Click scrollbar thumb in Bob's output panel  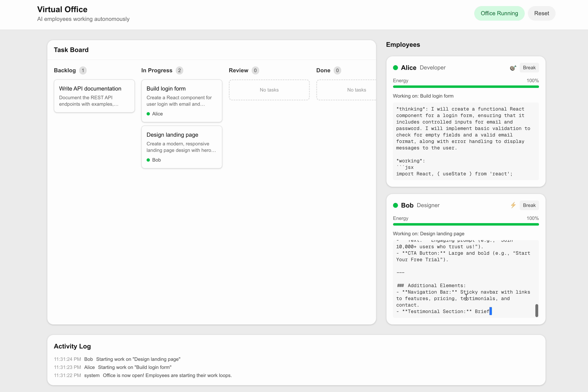coord(537,310)
